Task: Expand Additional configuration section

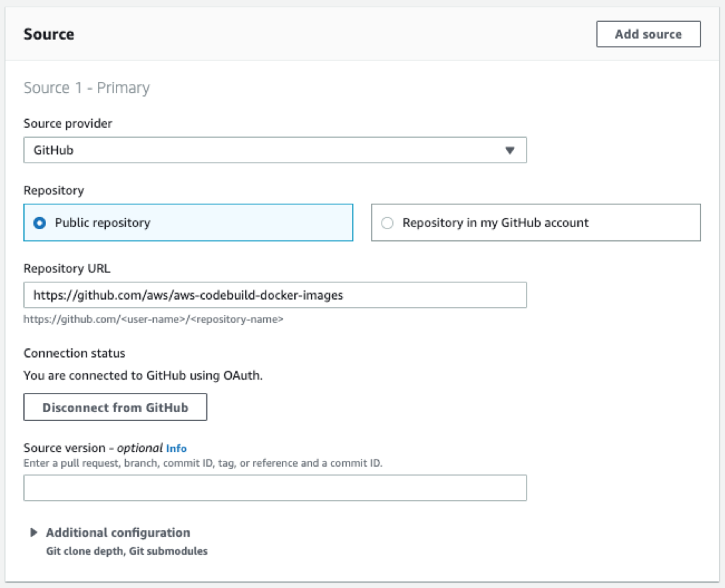Action: point(117,533)
